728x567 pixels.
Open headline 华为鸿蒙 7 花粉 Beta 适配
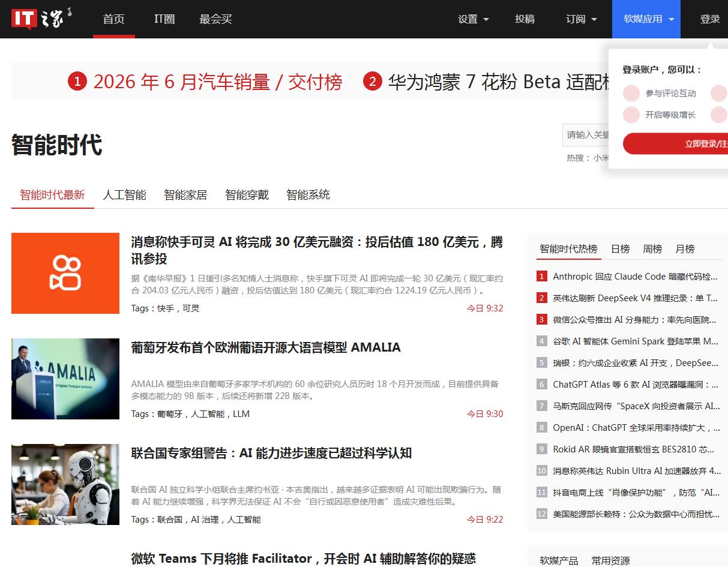coord(499,82)
